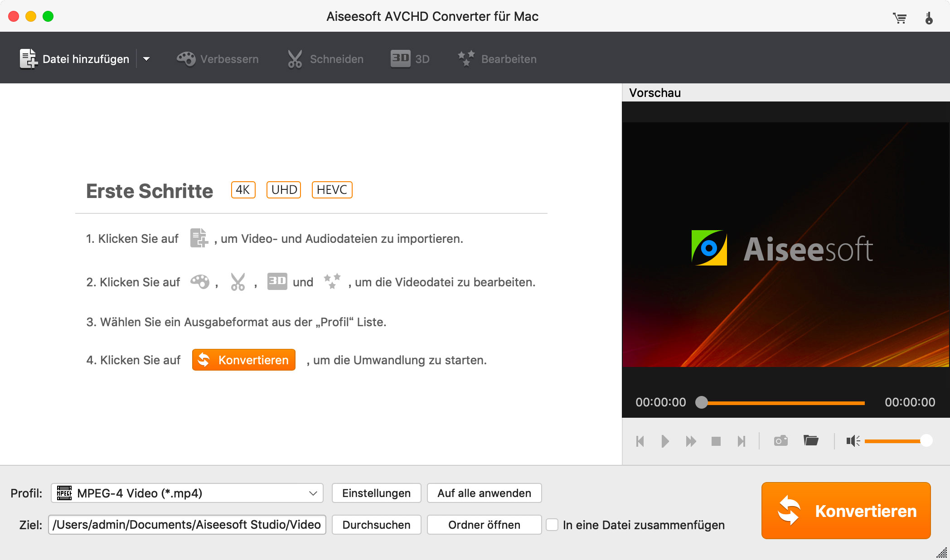950x560 pixels.
Task: Click into the Ziel path field
Action: click(187, 525)
